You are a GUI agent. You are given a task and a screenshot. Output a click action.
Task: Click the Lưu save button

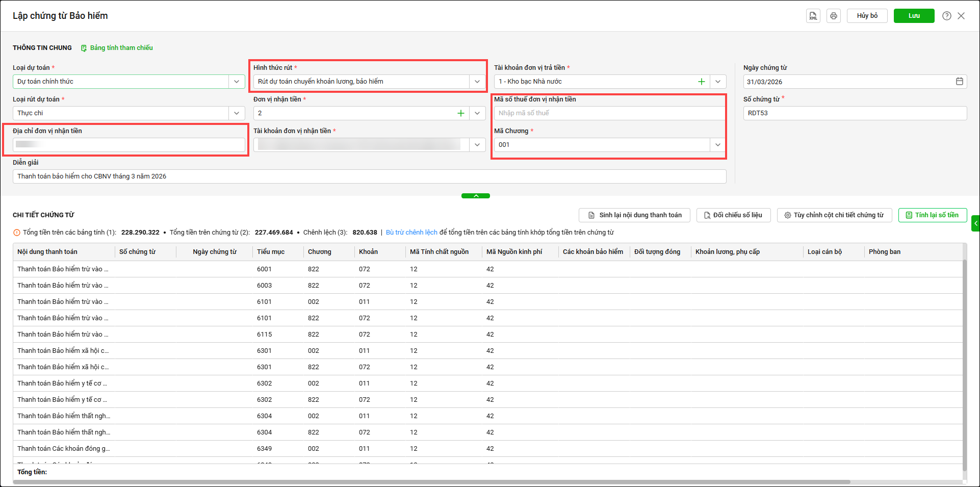pyautogui.click(x=914, y=16)
